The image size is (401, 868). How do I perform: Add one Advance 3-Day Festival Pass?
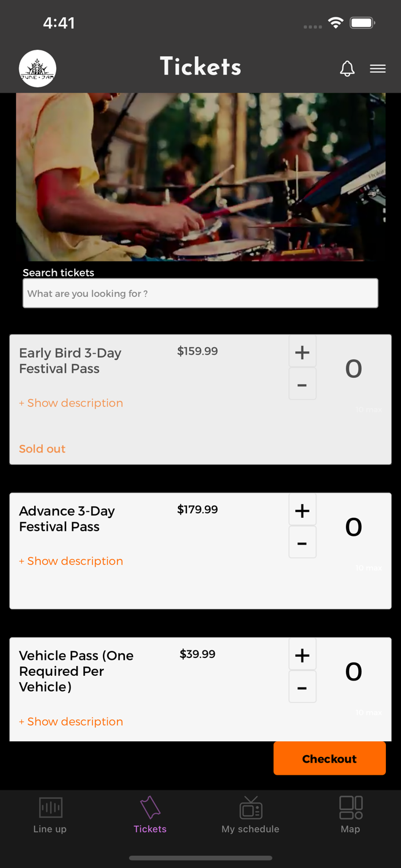tap(302, 510)
